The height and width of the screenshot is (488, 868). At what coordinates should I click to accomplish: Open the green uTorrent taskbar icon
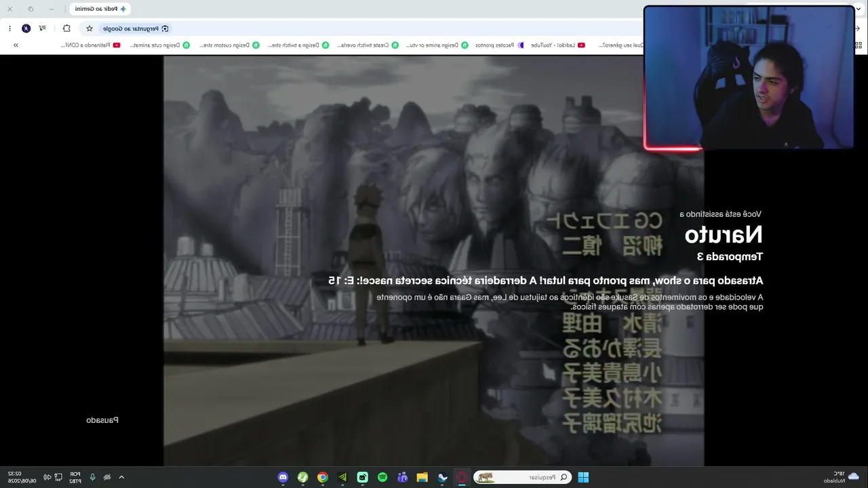click(x=302, y=477)
